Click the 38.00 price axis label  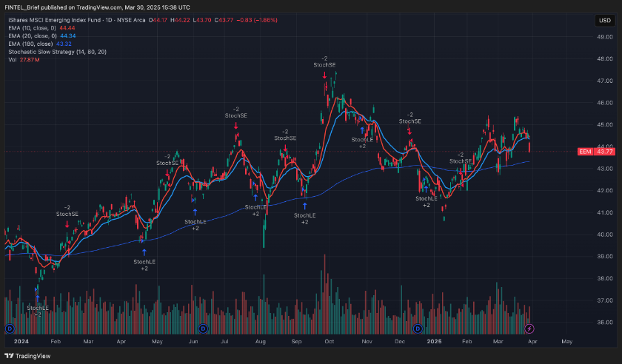(605, 278)
